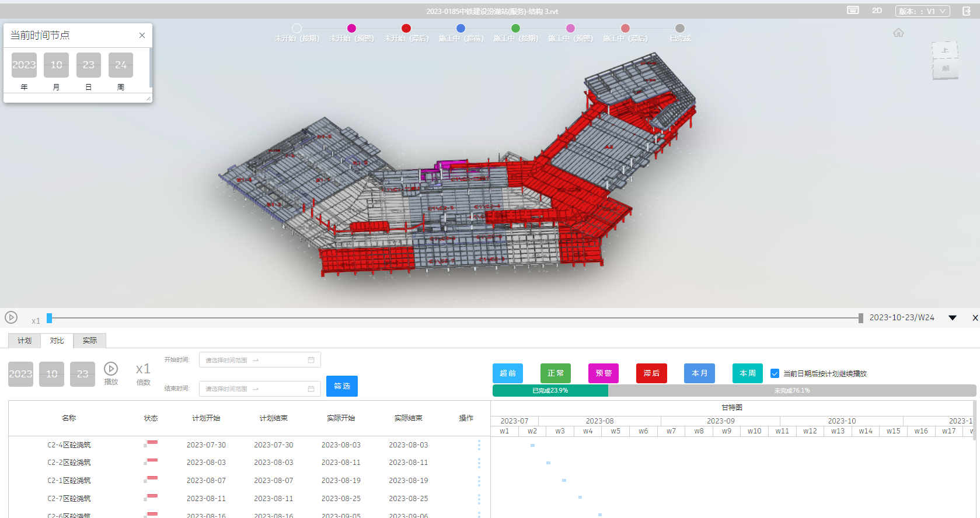Switch to the 计划 tab

(x=25, y=341)
